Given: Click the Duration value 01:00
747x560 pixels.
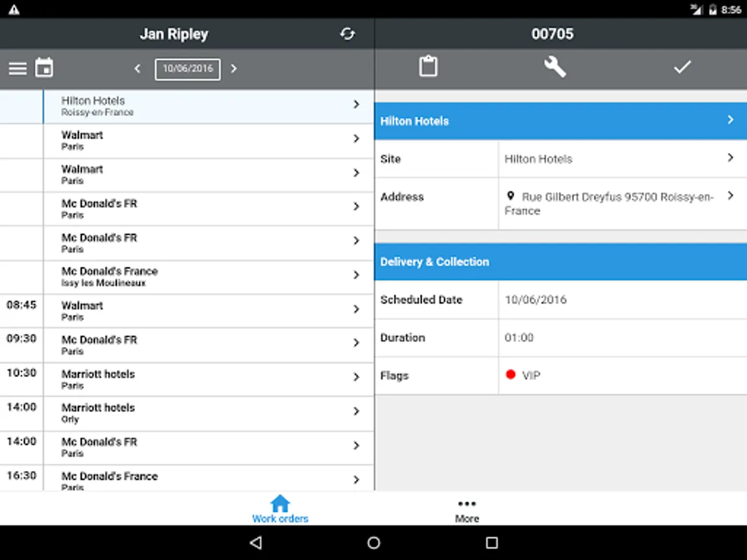Looking at the screenshot, I should click(x=519, y=338).
